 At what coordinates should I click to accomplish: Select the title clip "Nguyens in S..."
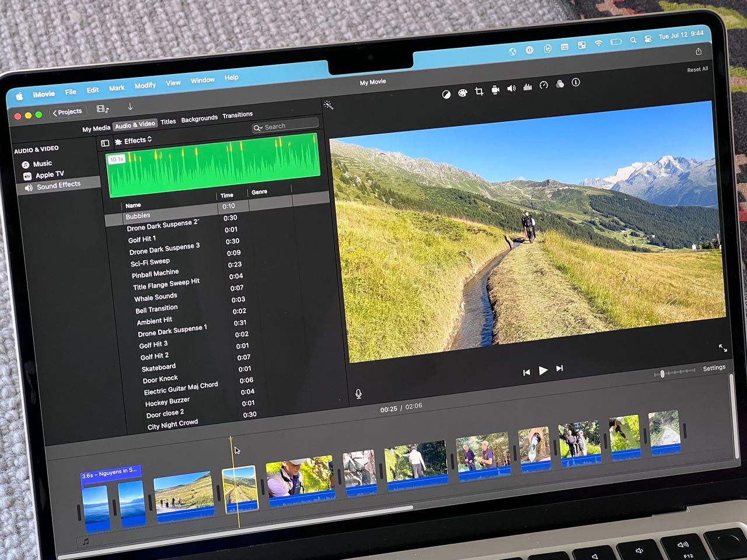[110, 474]
